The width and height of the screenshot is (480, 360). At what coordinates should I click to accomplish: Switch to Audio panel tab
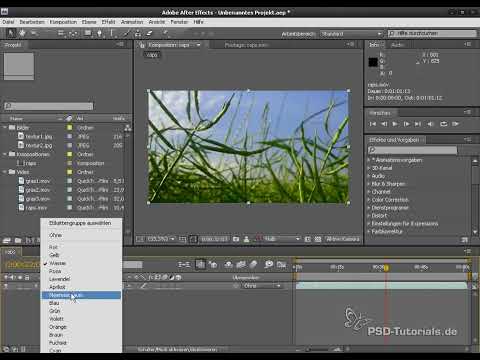(x=397, y=45)
